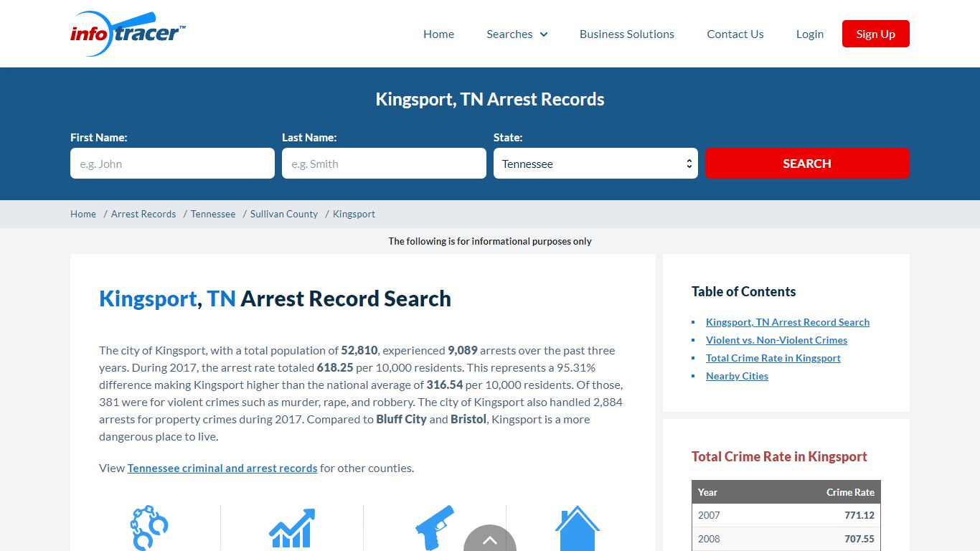Open Tennessee criminal and arrest records link
This screenshot has width=980, height=551.
point(222,468)
